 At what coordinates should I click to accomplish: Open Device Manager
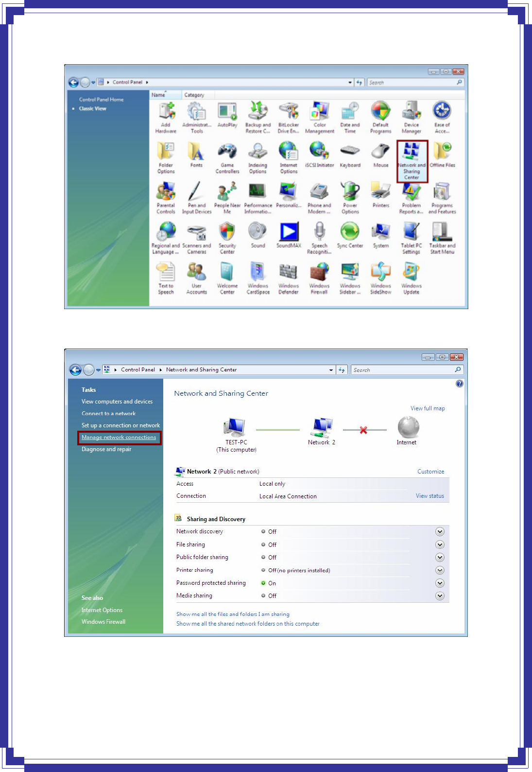tap(411, 118)
